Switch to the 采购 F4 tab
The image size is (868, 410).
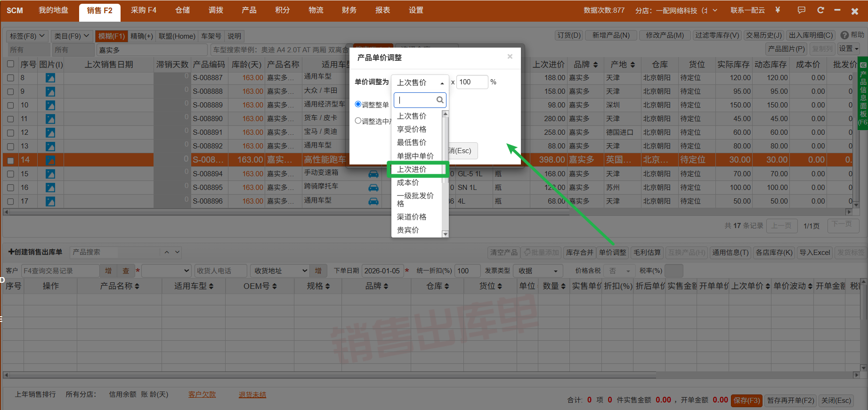click(x=144, y=10)
